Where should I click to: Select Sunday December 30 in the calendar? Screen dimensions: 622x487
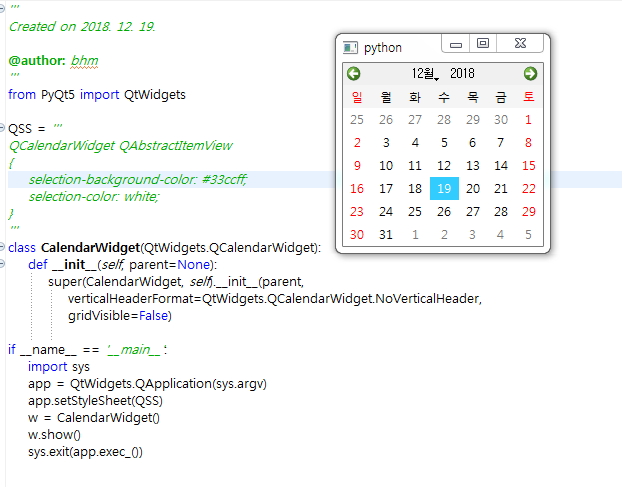[x=357, y=234]
